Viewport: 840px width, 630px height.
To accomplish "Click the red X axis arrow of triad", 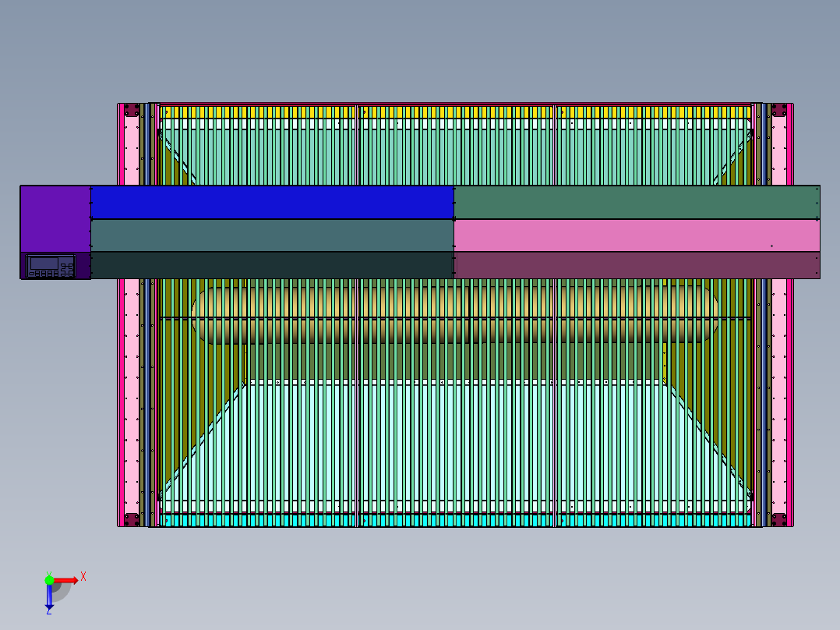I will click(66, 580).
